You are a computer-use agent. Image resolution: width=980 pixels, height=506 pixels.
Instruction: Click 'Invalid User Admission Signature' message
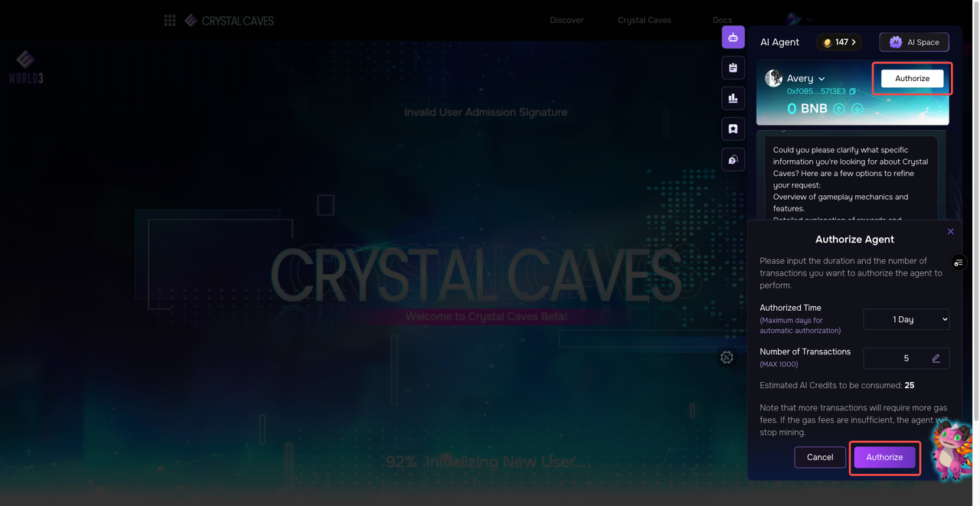point(485,112)
